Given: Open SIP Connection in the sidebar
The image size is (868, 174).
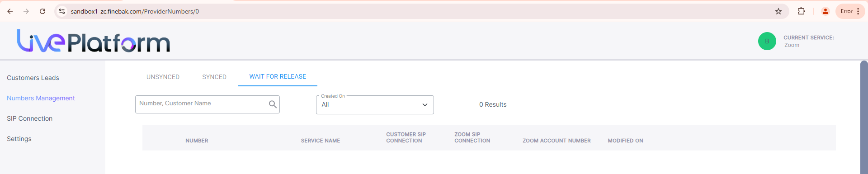Looking at the screenshot, I should [x=29, y=118].
